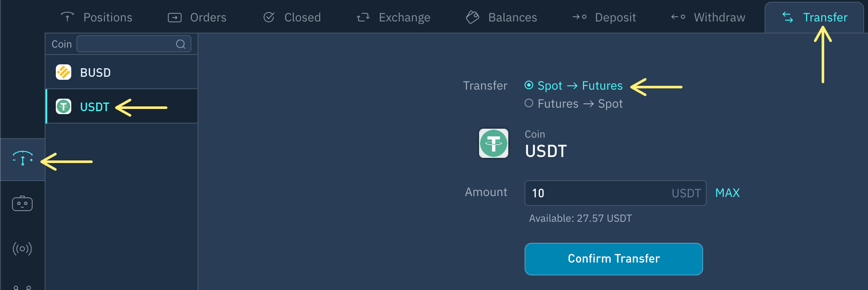Go to the Exchange tab
868x290 pixels.
[393, 17]
